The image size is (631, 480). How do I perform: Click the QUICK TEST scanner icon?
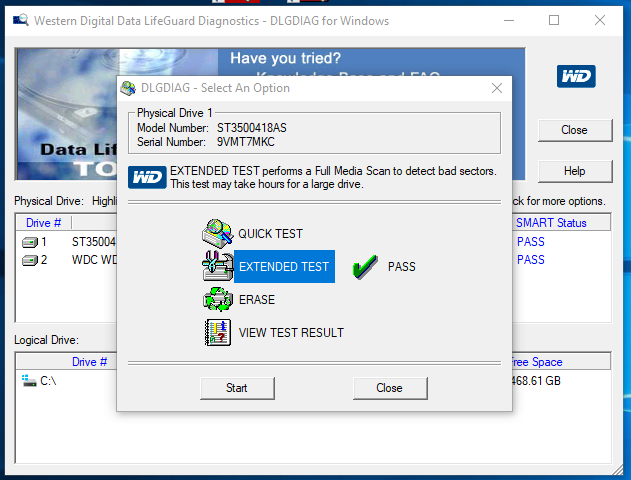[218, 234]
